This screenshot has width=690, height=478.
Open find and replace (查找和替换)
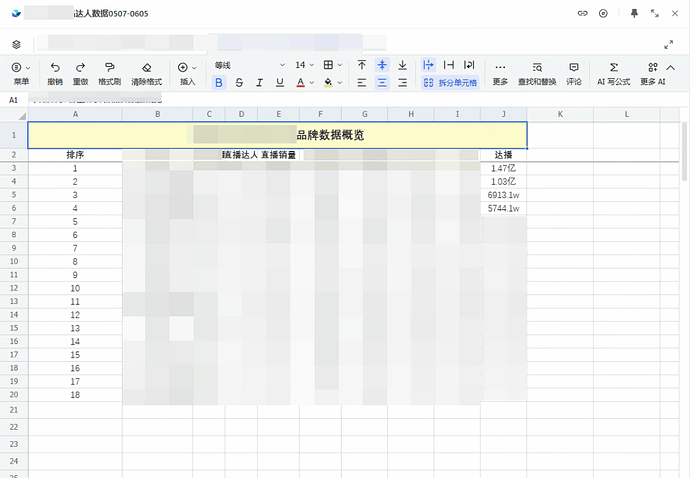pos(537,74)
